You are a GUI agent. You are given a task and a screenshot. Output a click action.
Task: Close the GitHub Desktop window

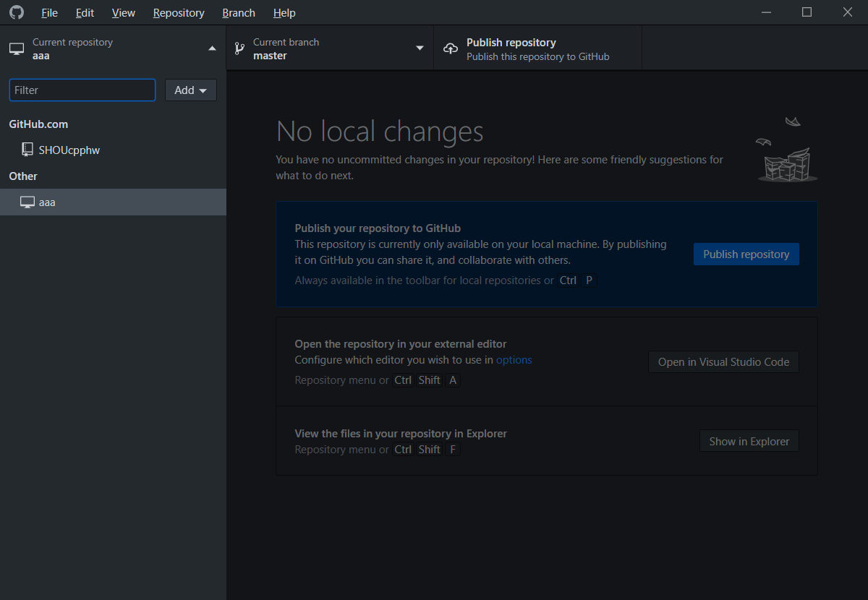click(848, 12)
